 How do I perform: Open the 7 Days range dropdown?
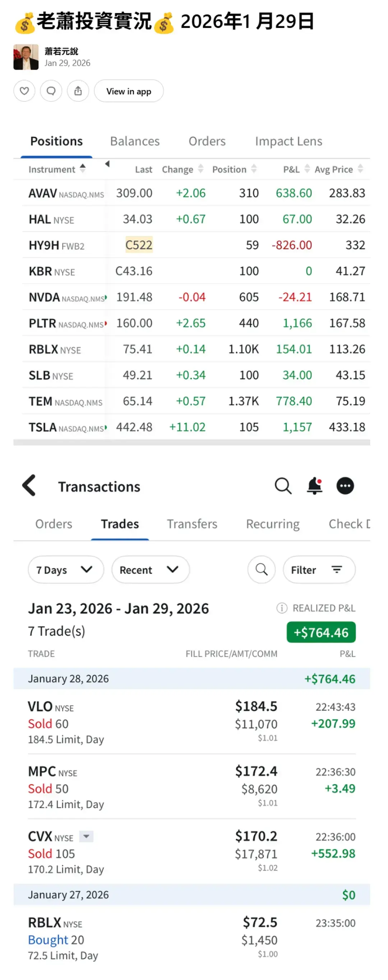tap(65, 569)
